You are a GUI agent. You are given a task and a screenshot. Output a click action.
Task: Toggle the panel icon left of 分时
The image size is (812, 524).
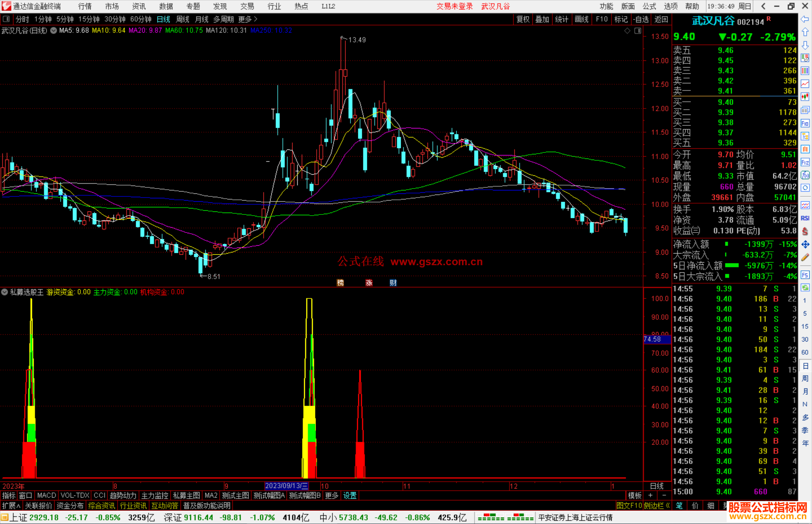pos(6,19)
